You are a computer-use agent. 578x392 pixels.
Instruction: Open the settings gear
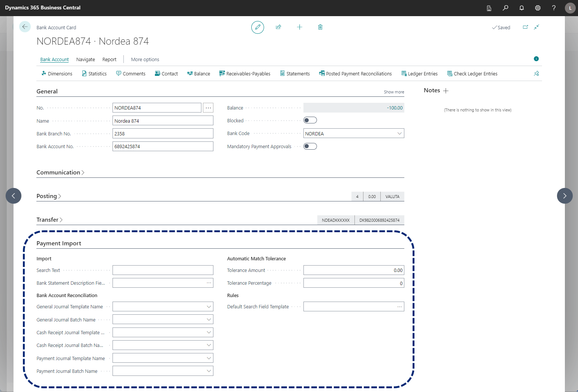(x=538, y=8)
